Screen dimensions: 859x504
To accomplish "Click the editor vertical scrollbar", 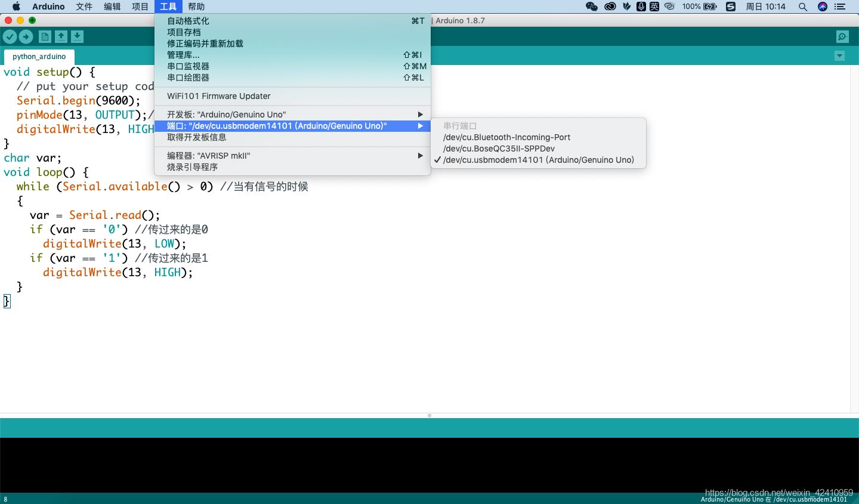I will [x=854, y=239].
